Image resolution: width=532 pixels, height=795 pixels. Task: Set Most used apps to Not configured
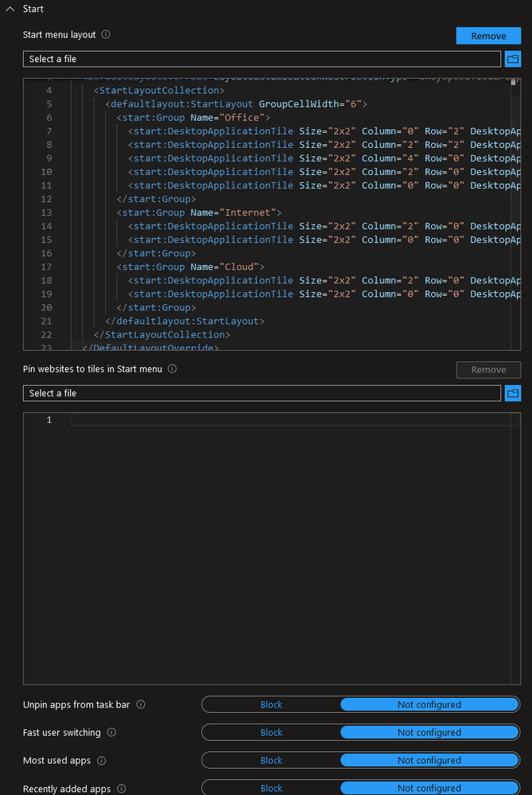tap(429, 761)
